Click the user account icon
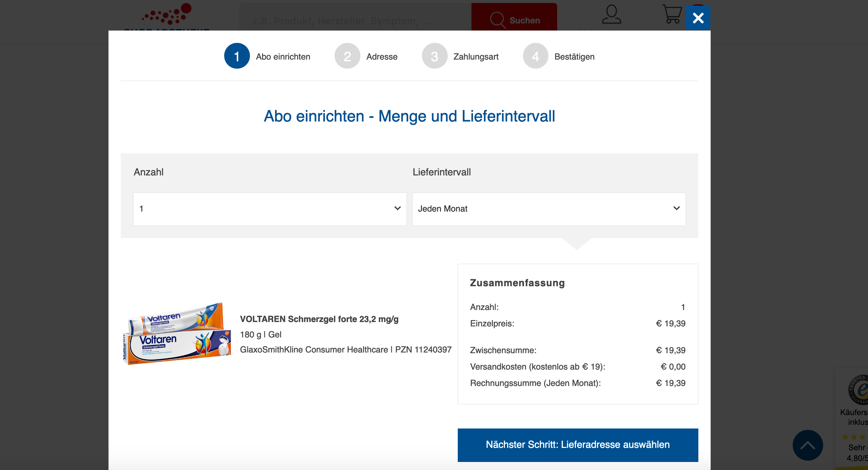The width and height of the screenshot is (868, 470). 611,14
